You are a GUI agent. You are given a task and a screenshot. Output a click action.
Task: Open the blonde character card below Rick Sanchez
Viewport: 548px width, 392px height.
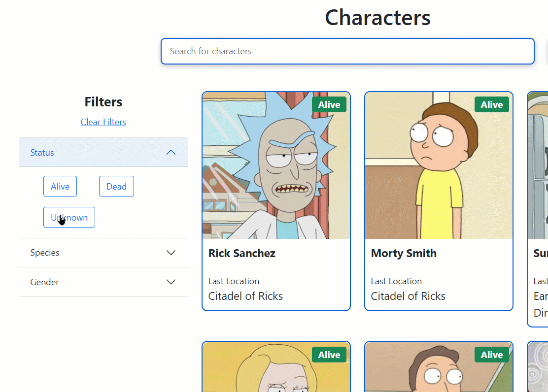(276, 367)
